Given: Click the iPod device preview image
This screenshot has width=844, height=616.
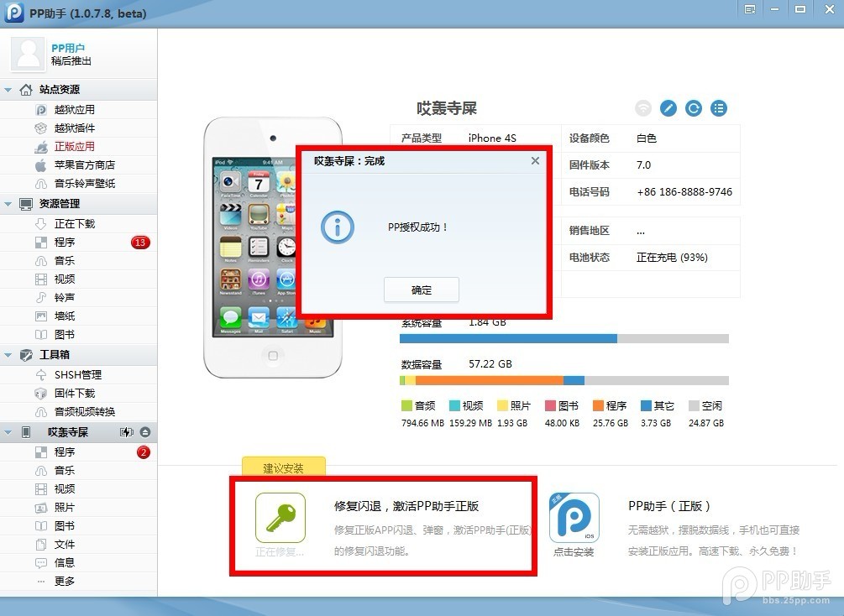Looking at the screenshot, I should pyautogui.click(x=273, y=248).
